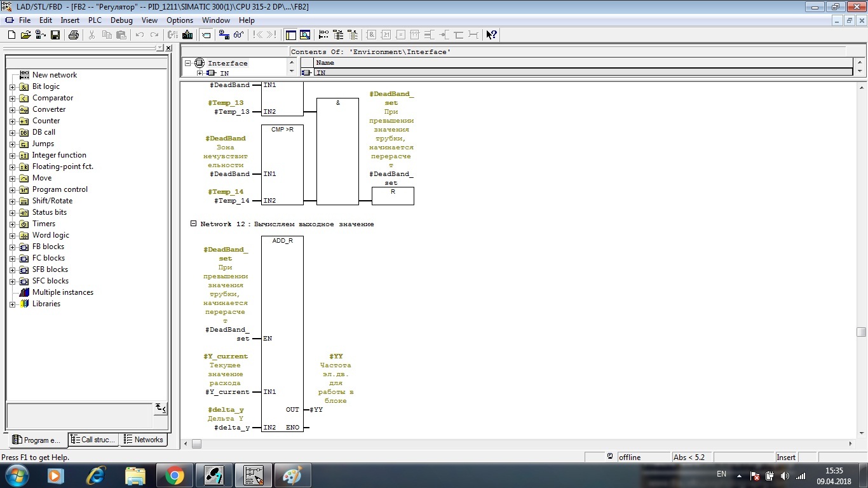Click the vertical scrollbar thumb in editor

861,332
